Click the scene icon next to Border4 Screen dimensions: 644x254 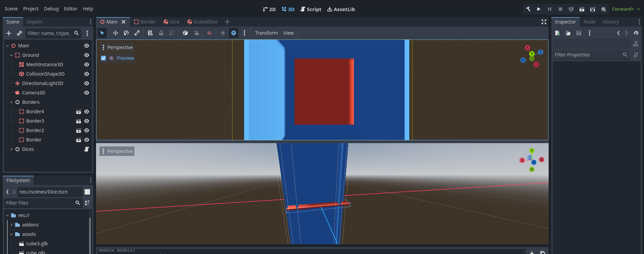click(79, 112)
